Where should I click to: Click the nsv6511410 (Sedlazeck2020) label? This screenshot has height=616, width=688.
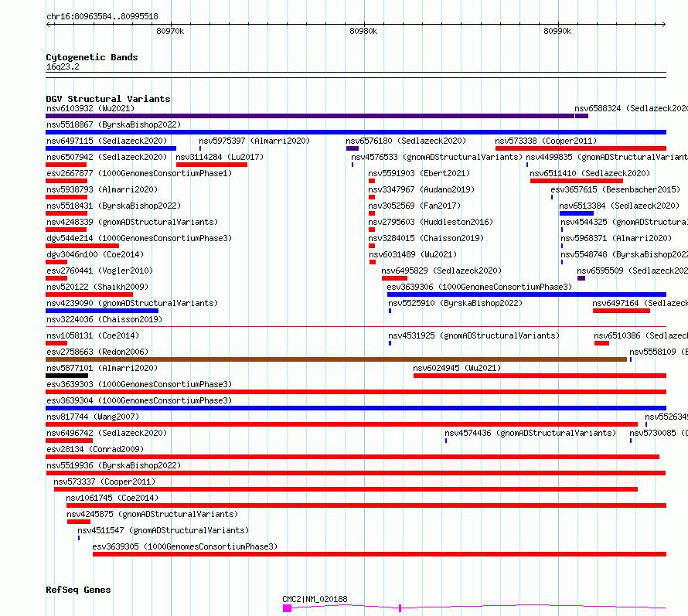(x=590, y=173)
